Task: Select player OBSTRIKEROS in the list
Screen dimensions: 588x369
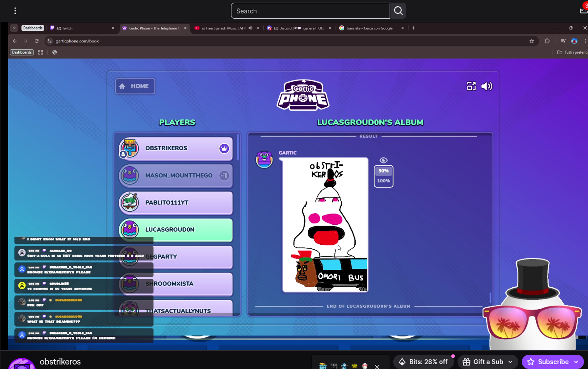Action: [176, 148]
